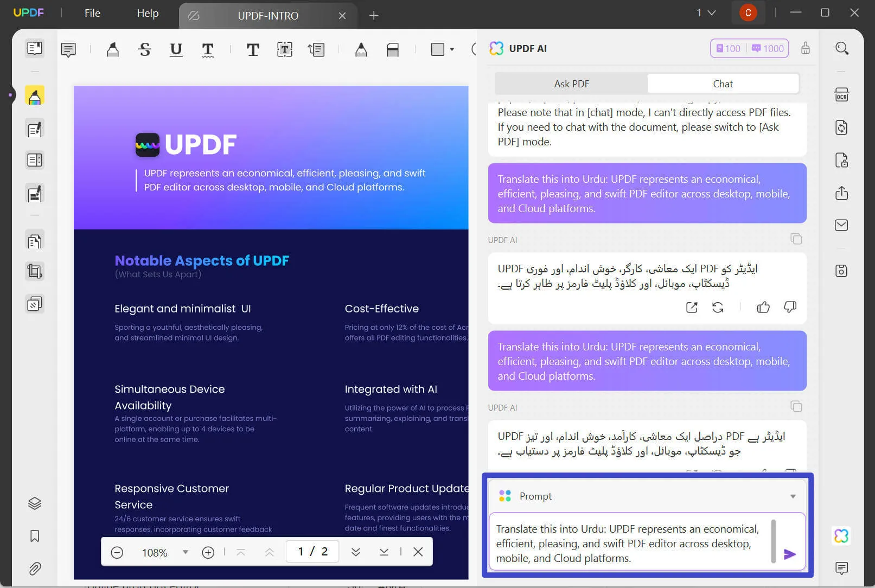Open the Convert PDF icon in right sidebar
Screen dimensions: 875x588
[x=841, y=127]
